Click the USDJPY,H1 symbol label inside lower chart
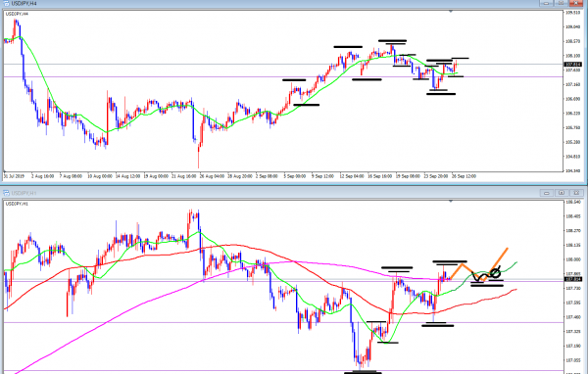This screenshot has width=588, height=374. click(17, 204)
